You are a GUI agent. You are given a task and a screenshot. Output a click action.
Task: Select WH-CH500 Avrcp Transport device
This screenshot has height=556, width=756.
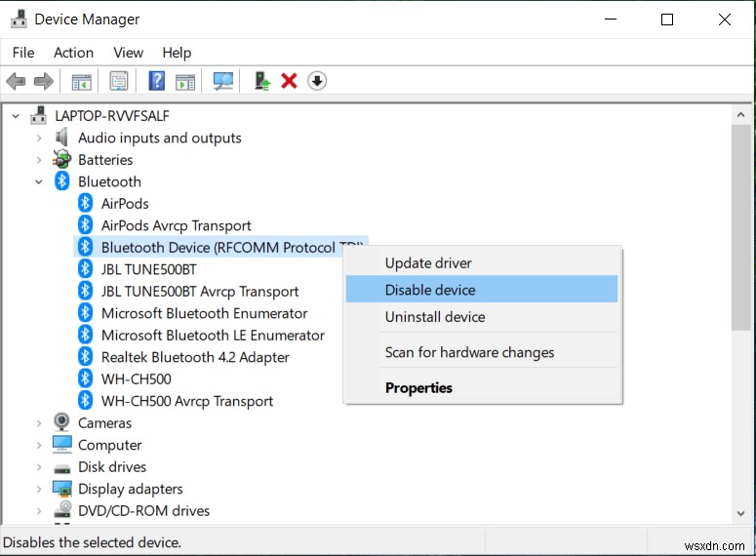187,401
